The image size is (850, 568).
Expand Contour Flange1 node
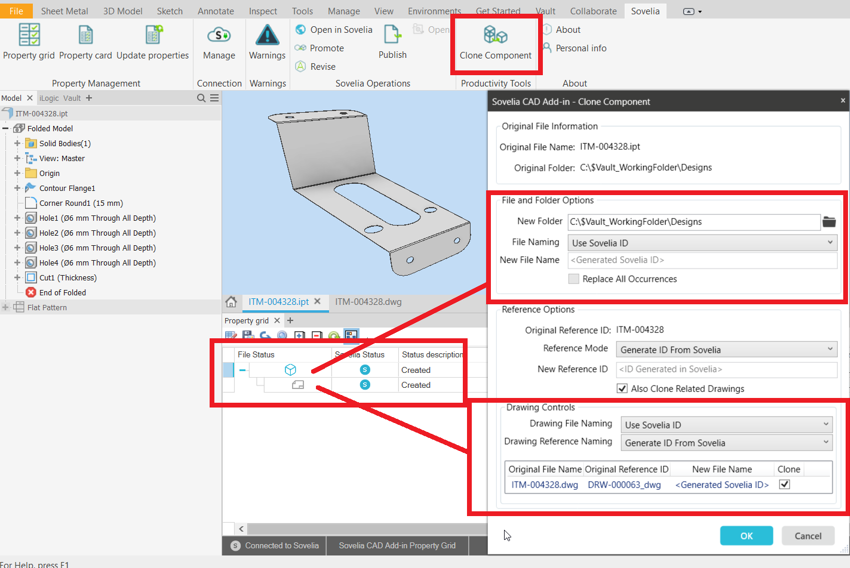(17, 188)
